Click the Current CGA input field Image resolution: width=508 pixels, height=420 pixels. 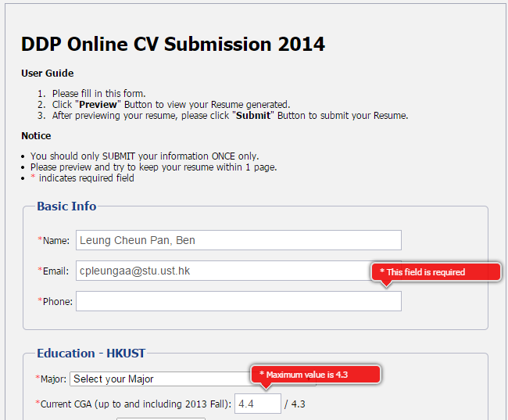(x=258, y=404)
